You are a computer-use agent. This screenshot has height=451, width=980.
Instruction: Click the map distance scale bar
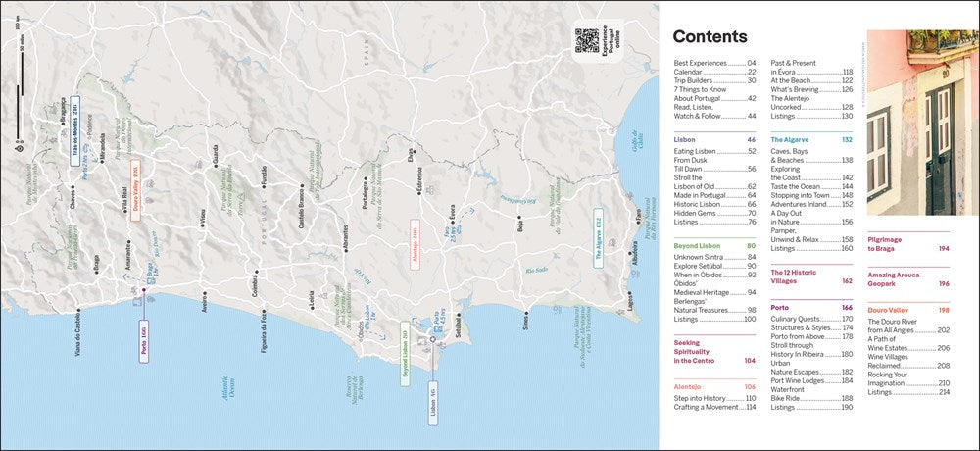point(19,50)
